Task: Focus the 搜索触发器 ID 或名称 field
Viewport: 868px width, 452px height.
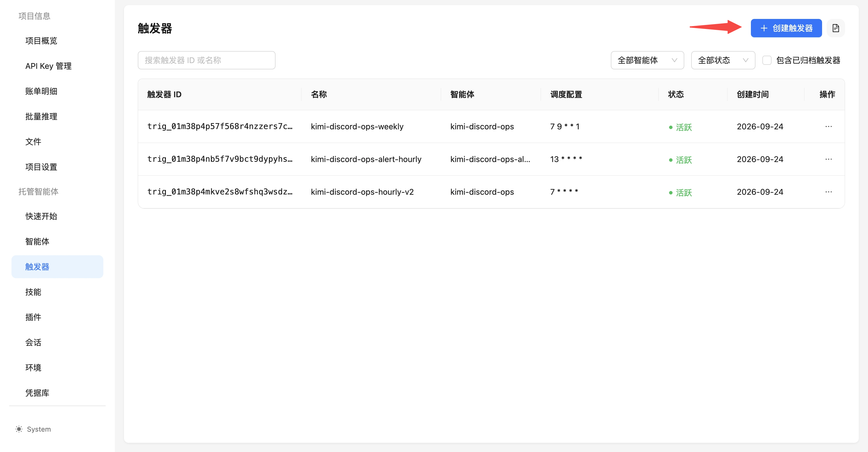Action: pos(206,60)
